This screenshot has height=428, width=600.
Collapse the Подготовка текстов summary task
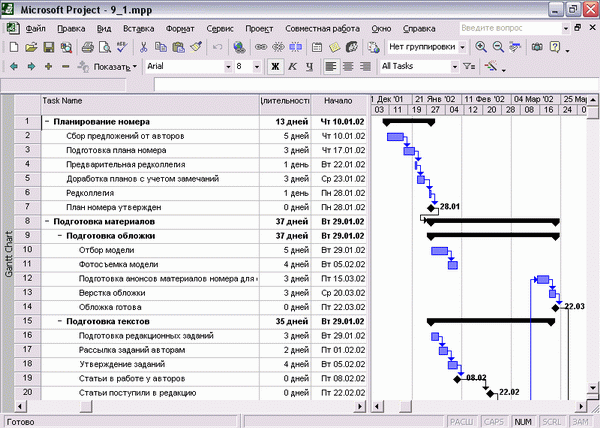60,322
